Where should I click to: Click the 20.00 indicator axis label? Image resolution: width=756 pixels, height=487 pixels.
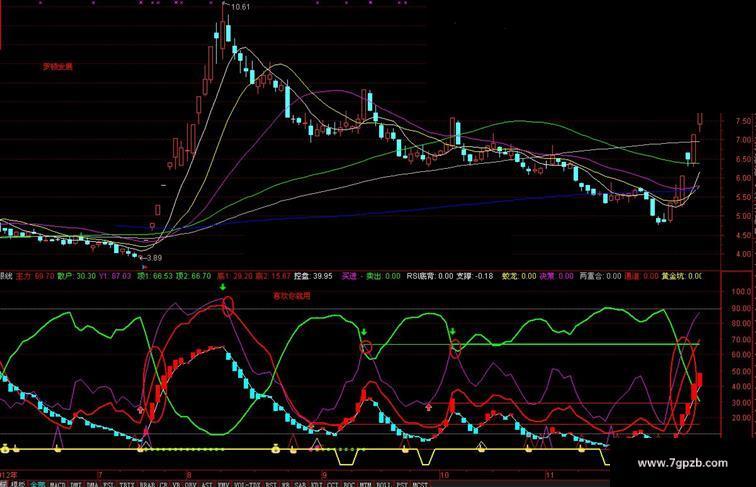[x=742, y=418]
